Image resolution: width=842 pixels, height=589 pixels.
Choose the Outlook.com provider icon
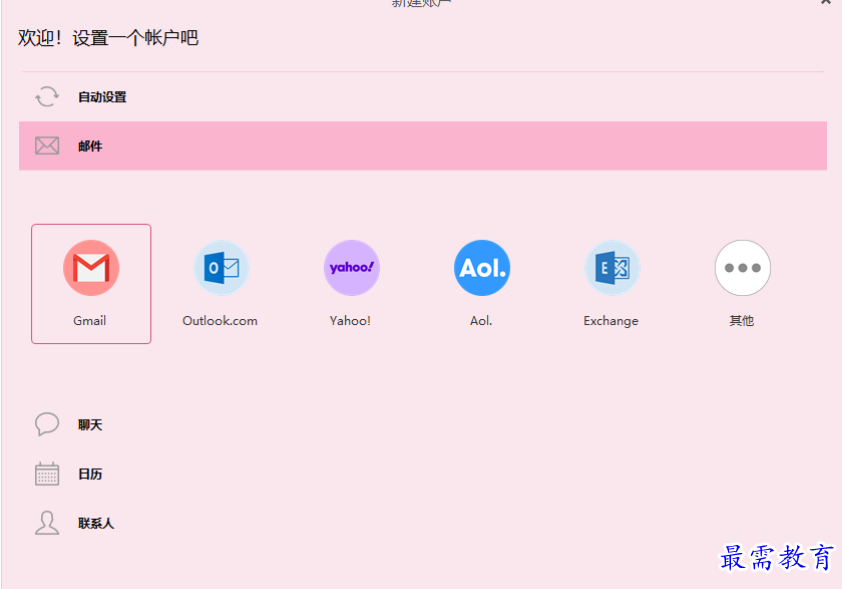(x=221, y=267)
